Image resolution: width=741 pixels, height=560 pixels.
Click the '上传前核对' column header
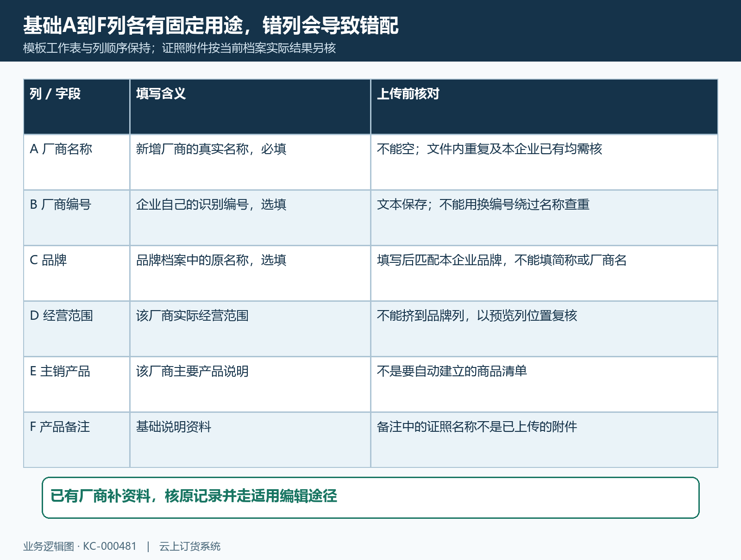[x=545, y=107]
